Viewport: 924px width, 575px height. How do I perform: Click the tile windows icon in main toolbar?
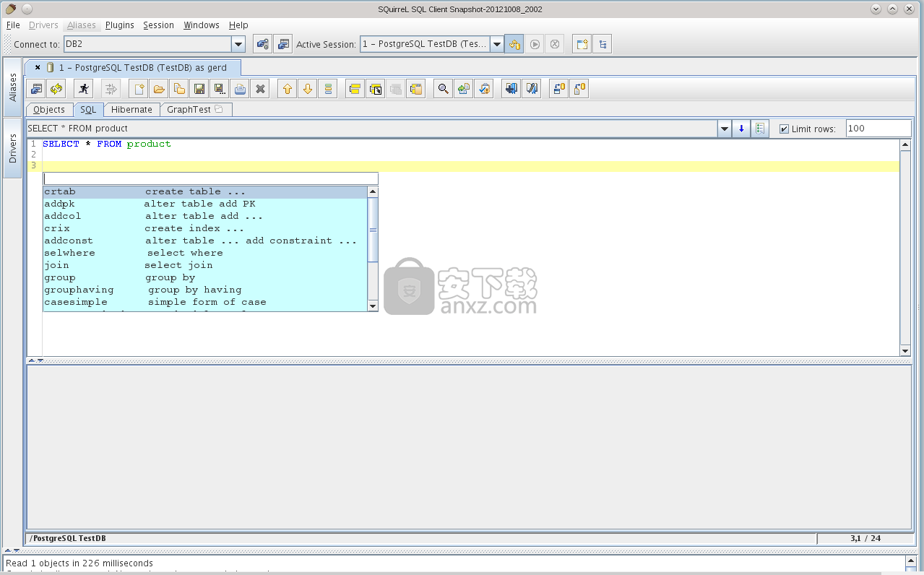pyautogui.click(x=582, y=44)
